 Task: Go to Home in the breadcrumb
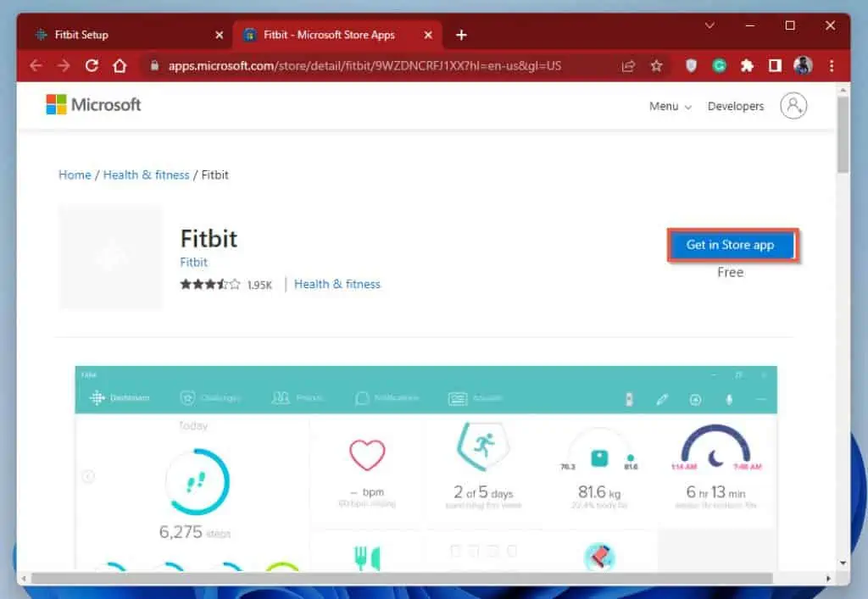(x=75, y=175)
